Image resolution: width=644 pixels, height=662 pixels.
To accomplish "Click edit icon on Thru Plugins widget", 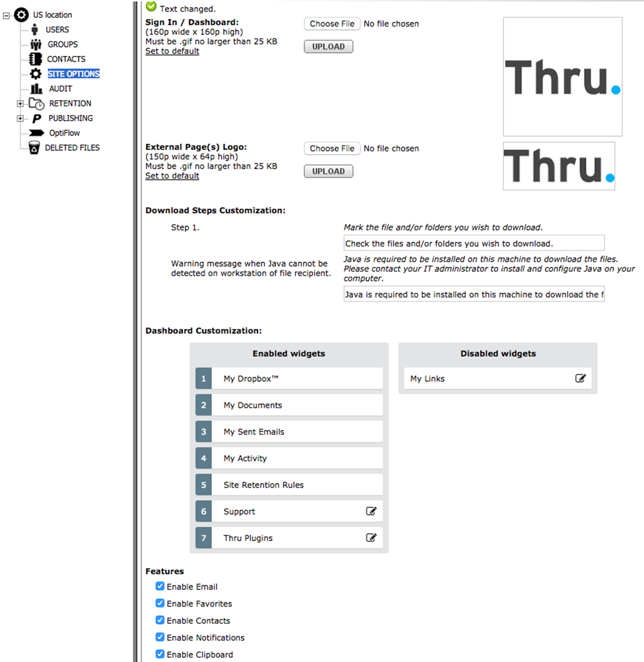I will pyautogui.click(x=371, y=538).
